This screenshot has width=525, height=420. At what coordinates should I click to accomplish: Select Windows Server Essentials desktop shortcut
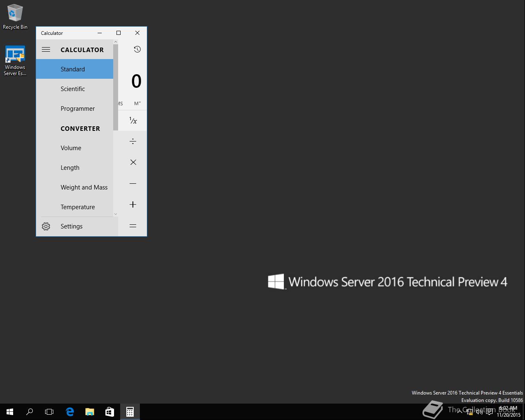15,61
